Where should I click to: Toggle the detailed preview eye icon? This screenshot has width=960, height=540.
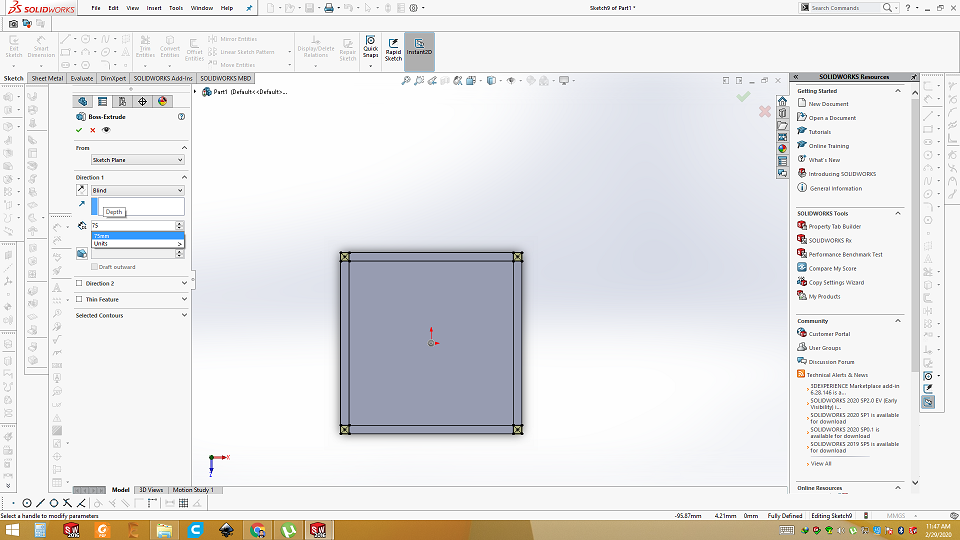[x=107, y=130]
